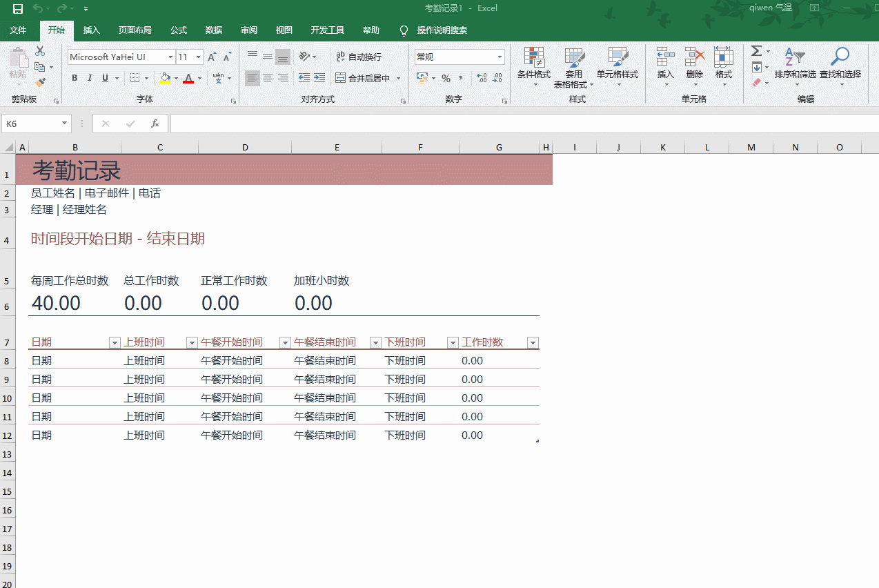Open the 条件格式 conditional formatting gallery
The height and width of the screenshot is (588, 879).
click(x=533, y=67)
